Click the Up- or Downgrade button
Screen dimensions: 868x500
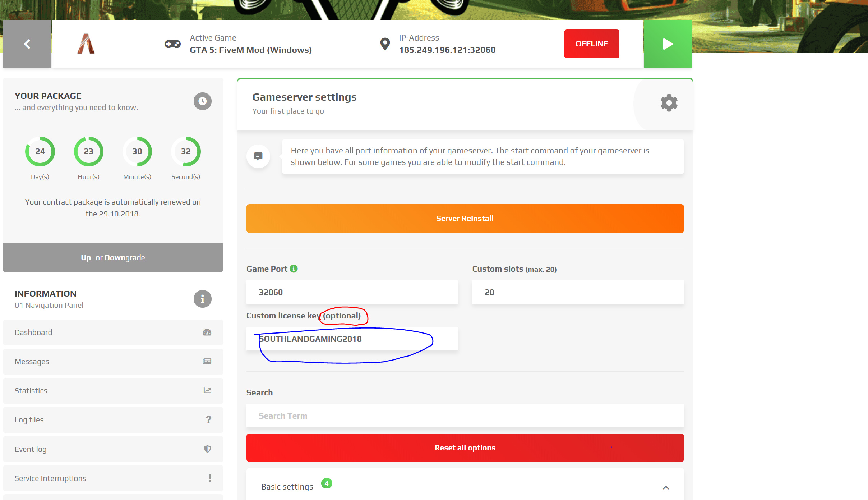click(113, 258)
